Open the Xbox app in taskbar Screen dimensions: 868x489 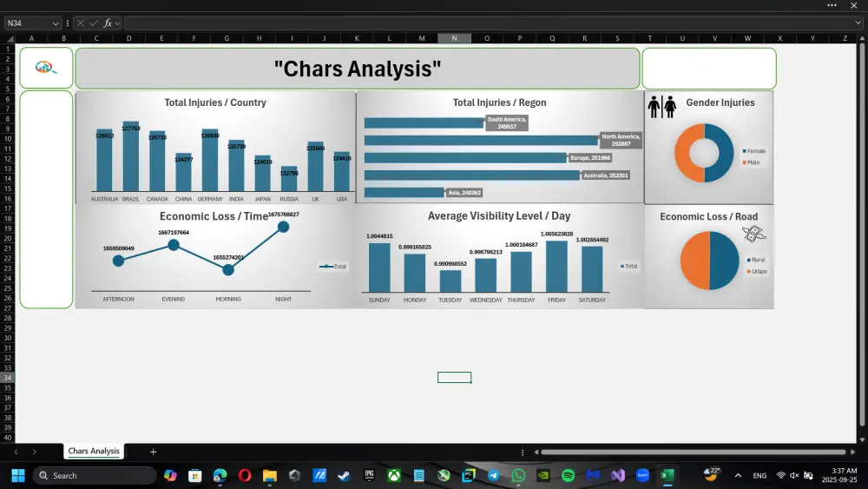[394, 476]
